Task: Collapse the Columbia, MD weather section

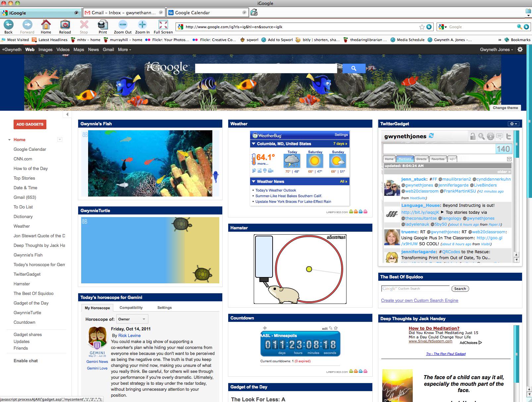Action: 253,144
